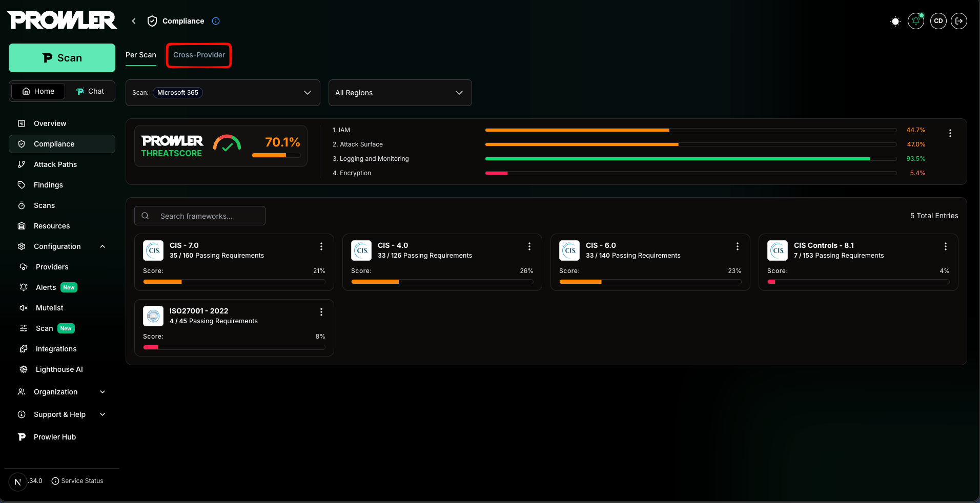Expand the Organization section

tap(62, 392)
